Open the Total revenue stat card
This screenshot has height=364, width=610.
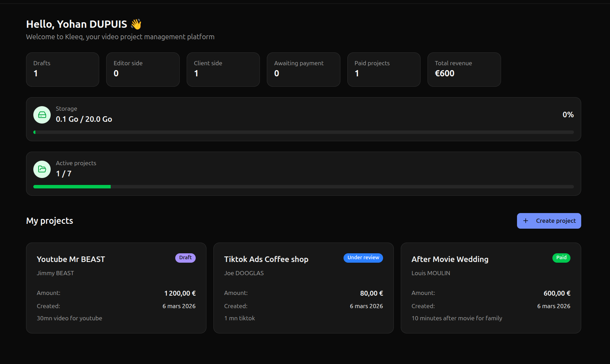pyautogui.click(x=464, y=69)
